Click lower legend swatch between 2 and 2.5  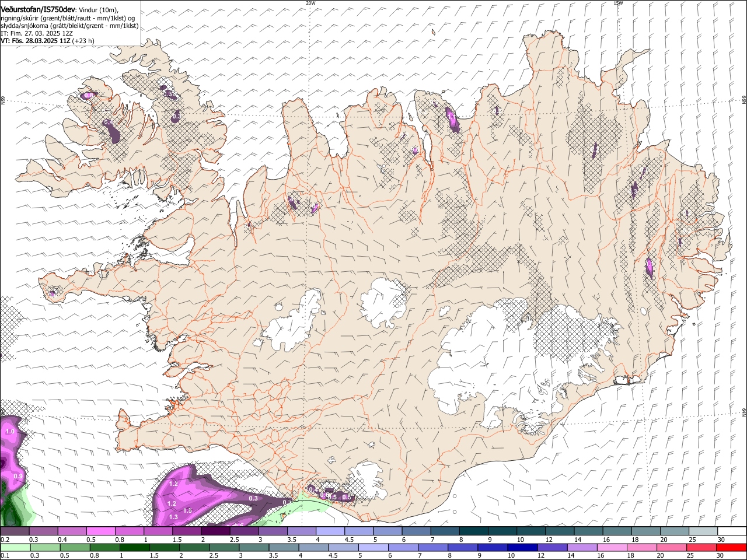[x=194, y=547]
